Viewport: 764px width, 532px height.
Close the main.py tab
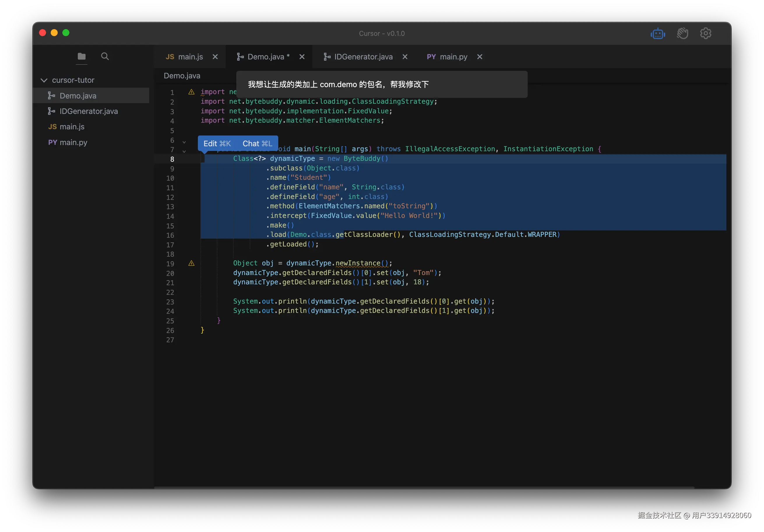(480, 57)
